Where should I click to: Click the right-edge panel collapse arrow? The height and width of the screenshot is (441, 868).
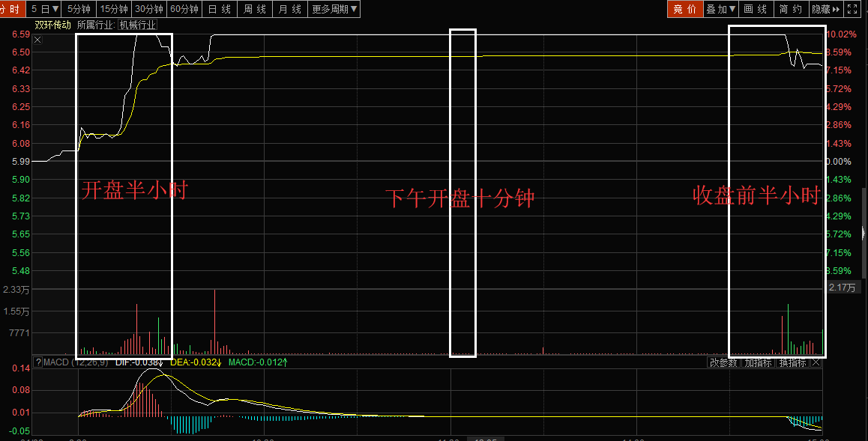coord(864,233)
